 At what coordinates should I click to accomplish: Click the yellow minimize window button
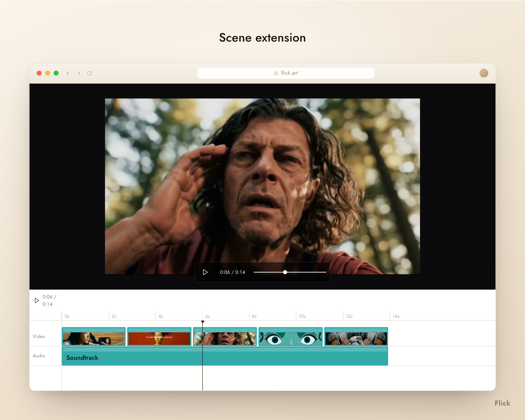tap(48, 73)
